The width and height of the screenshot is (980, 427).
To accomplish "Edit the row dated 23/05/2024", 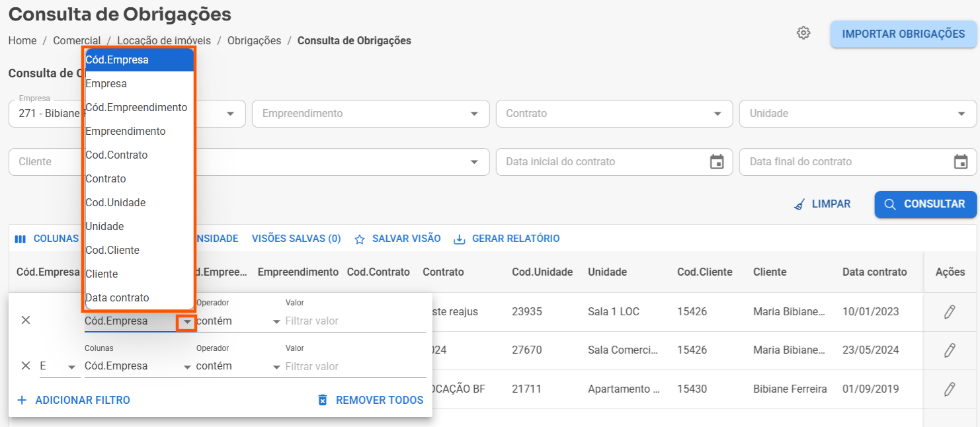I will [x=950, y=350].
